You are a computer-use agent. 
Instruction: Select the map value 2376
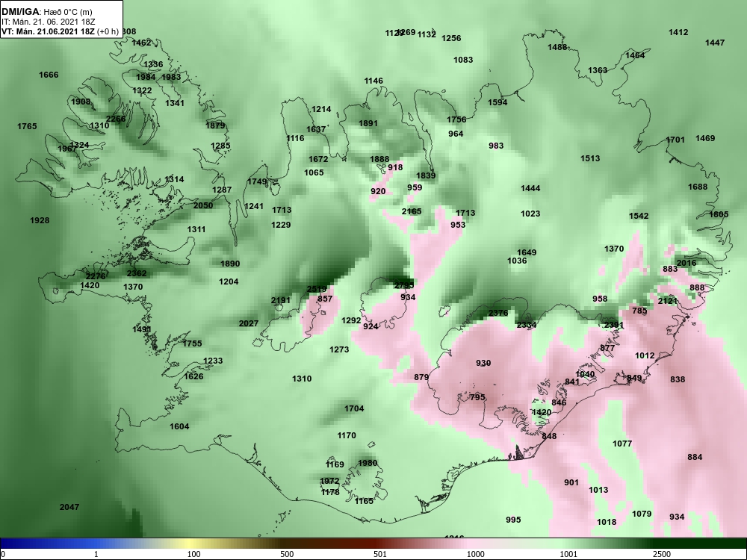pyautogui.click(x=498, y=313)
